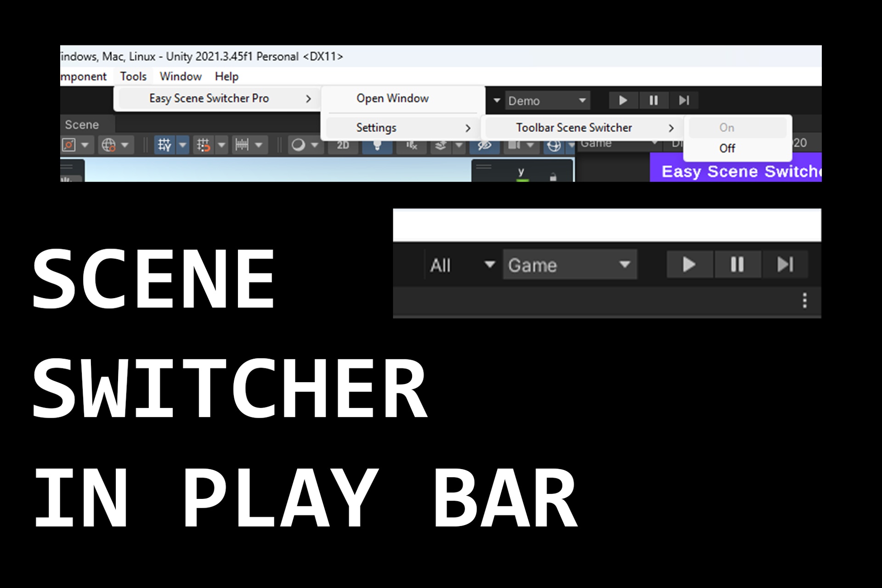This screenshot has width=882, height=588.
Task: Toggle gizmos globe icon
Action: (554, 146)
